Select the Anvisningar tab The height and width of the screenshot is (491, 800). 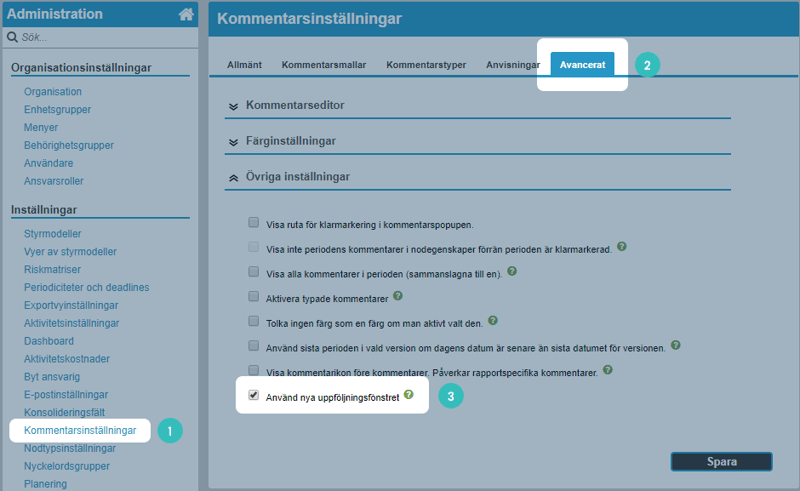pos(513,65)
